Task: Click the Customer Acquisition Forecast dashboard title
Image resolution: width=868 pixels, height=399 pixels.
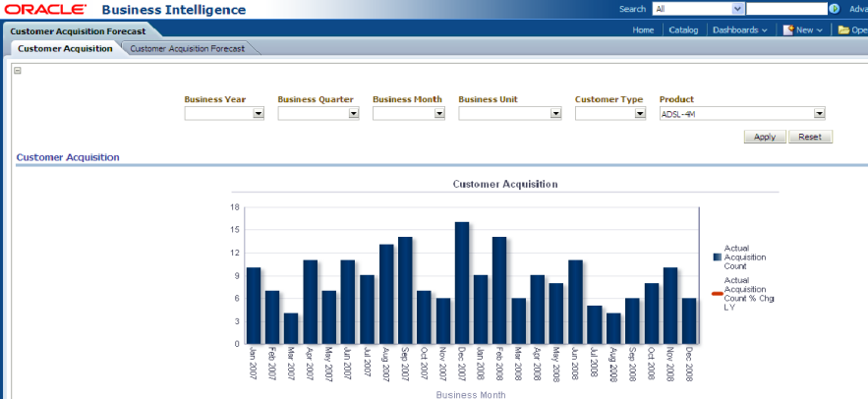Action: (78, 31)
